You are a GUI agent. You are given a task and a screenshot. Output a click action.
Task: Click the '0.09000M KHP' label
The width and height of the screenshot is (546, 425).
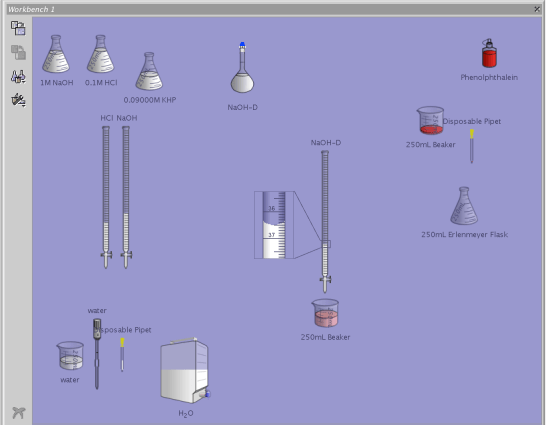pos(150,100)
